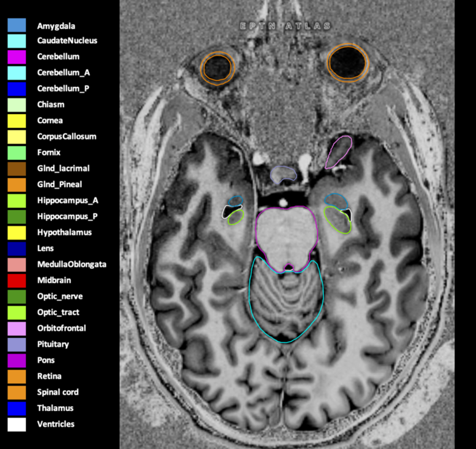Select the "Optic_nerve" label
This screenshot has width=476, height=449.
60,296
